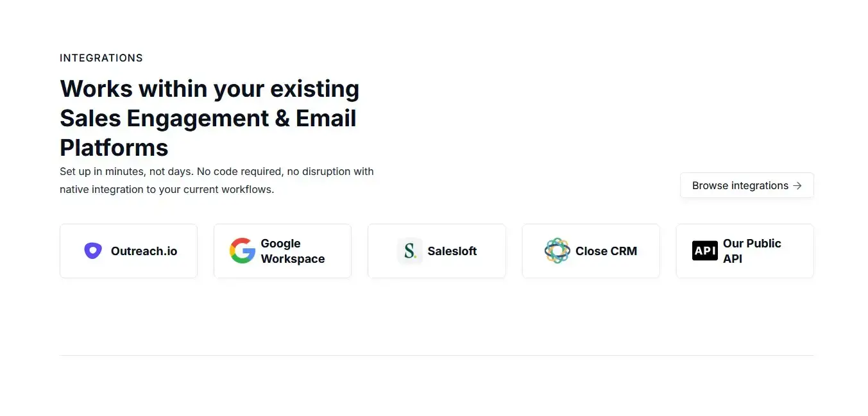Screen dimensions: 868x416
Task: Click the green Salesloft "S" logo
Action: click(409, 251)
